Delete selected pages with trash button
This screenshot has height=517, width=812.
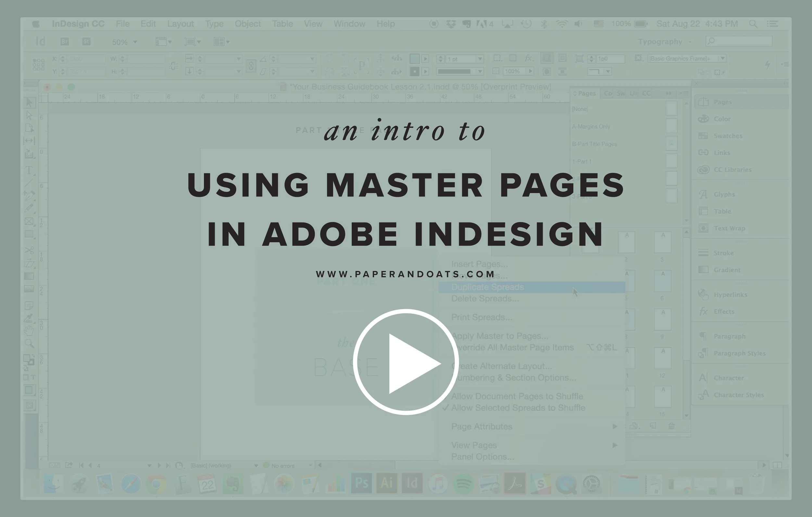(x=671, y=426)
